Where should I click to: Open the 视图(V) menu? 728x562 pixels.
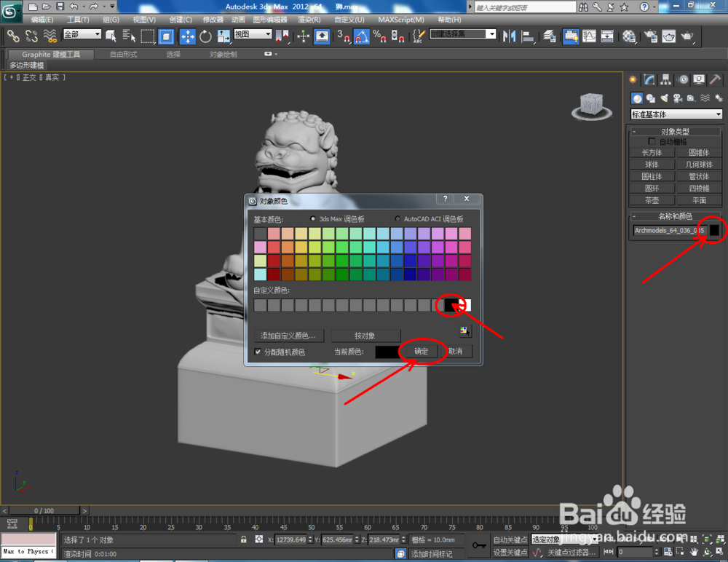[144, 20]
